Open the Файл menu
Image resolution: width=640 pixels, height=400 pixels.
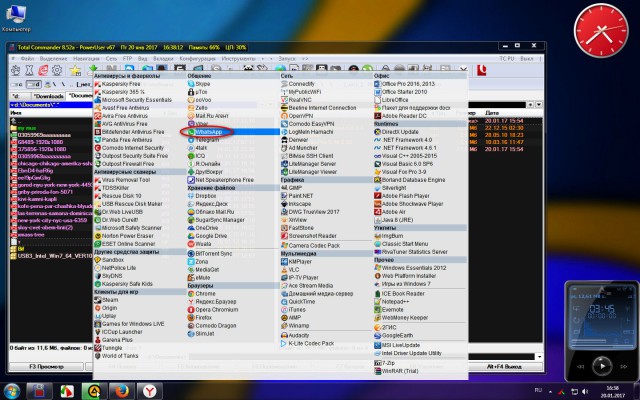pos(27,59)
